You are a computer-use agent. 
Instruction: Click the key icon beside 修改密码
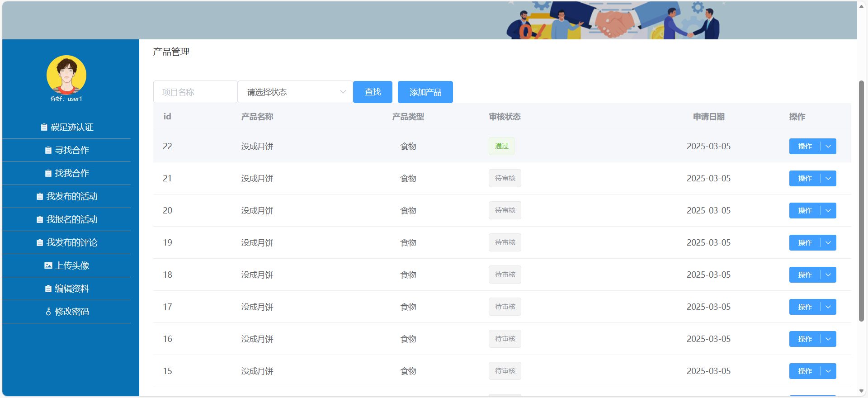click(48, 312)
